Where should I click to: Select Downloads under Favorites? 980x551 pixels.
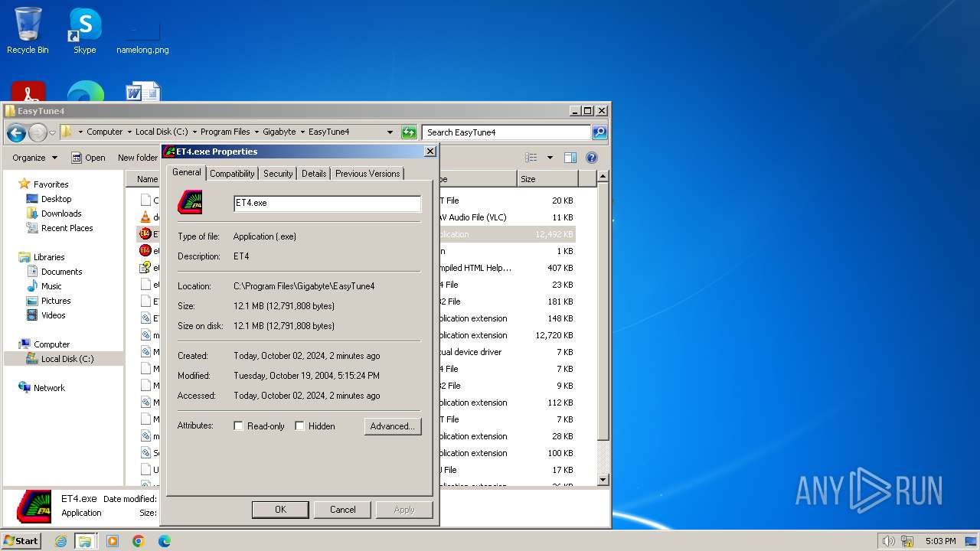pyautogui.click(x=61, y=214)
